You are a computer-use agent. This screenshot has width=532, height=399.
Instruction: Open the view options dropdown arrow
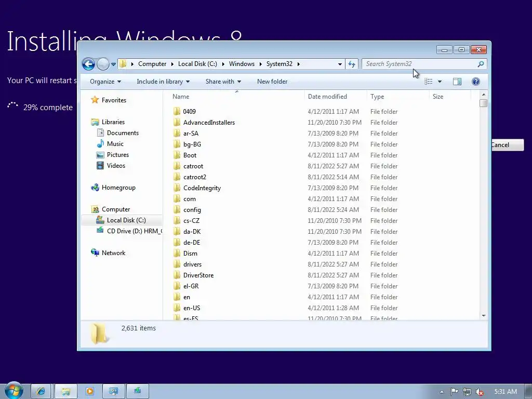[x=440, y=82]
